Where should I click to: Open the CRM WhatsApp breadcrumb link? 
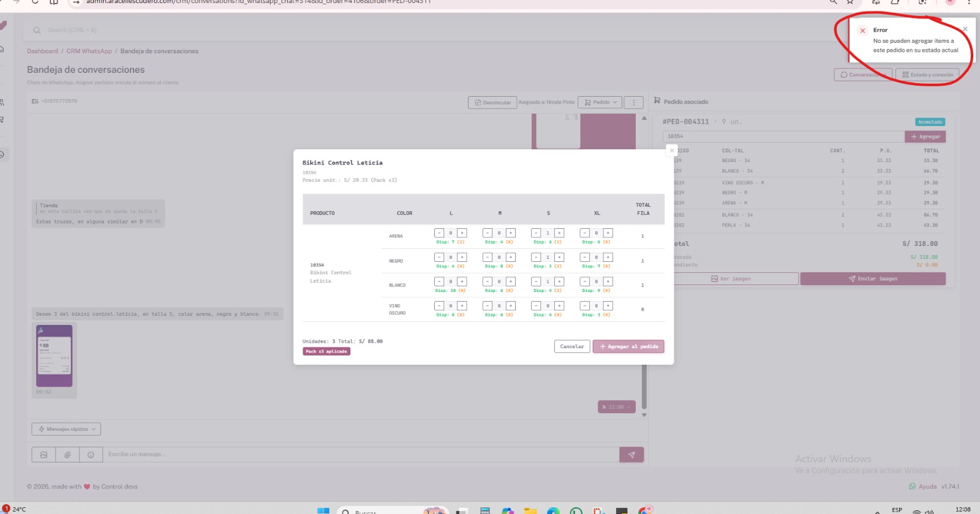89,51
